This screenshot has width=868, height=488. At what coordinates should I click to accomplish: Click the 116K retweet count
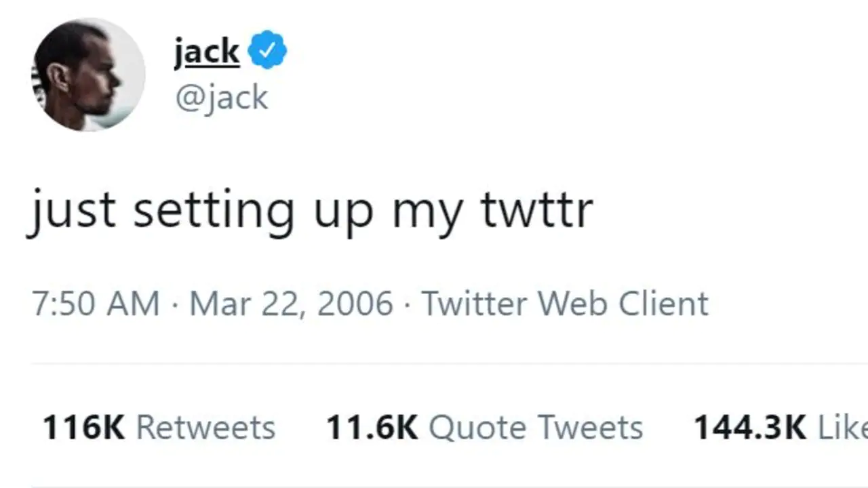coord(83,428)
